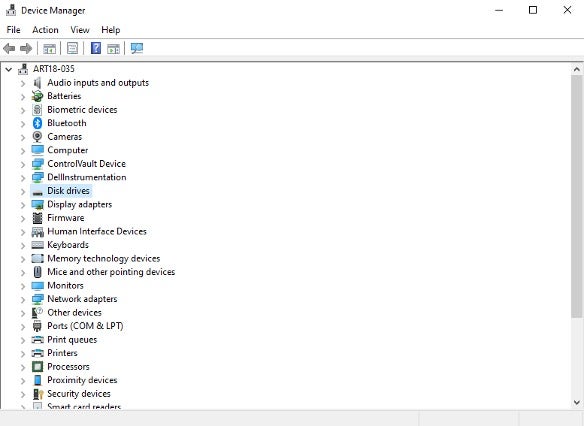This screenshot has height=426, width=584.
Task: Expand the Computer category
Action: (23, 151)
